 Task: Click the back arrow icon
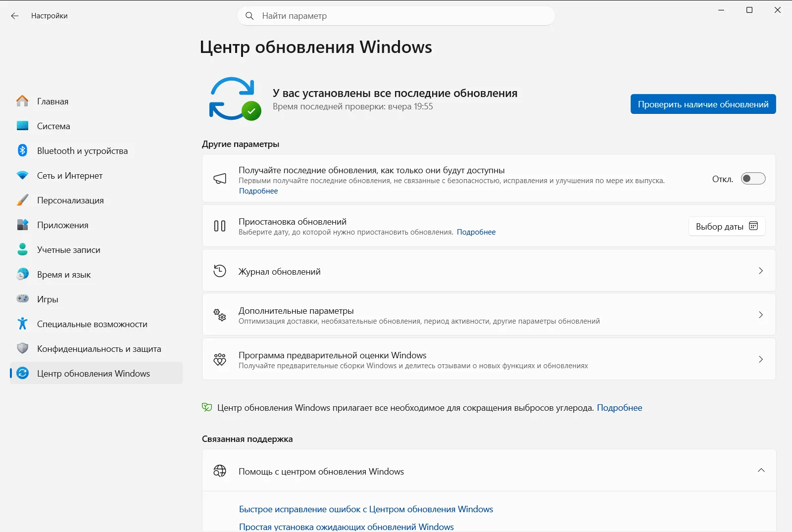click(15, 16)
